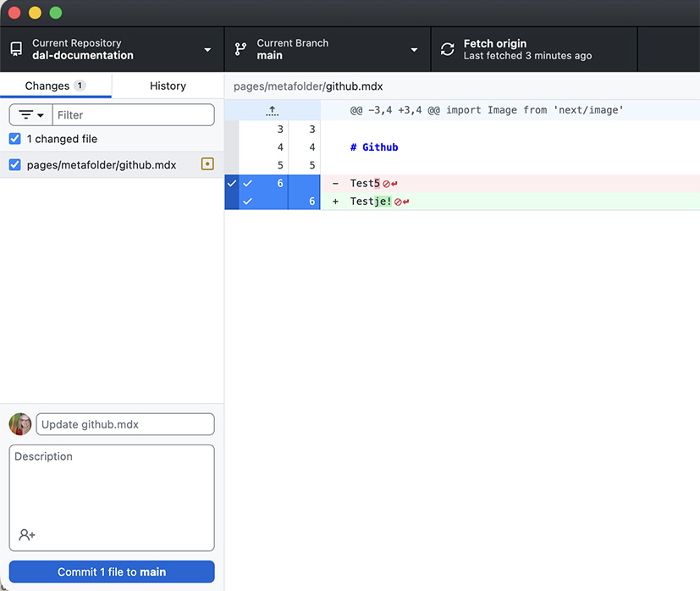
Task: Uncheck pages/metafolder/github.mdx file checkbox
Action: 14,165
